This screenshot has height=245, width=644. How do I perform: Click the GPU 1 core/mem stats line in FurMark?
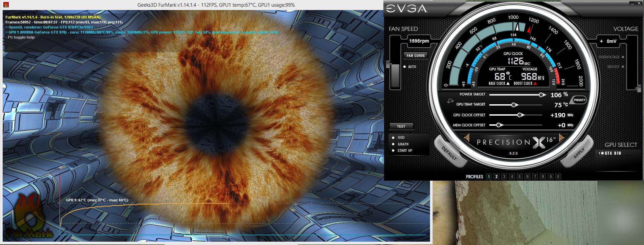(142, 32)
